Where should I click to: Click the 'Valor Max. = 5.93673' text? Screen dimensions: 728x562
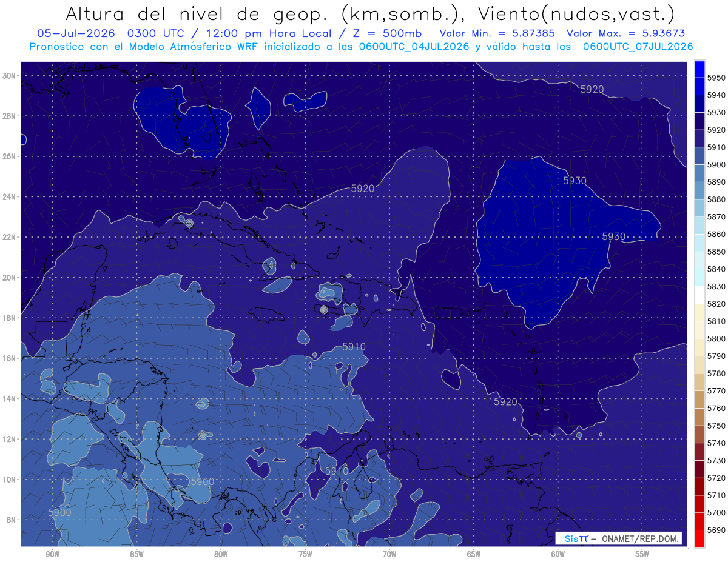[627, 33]
